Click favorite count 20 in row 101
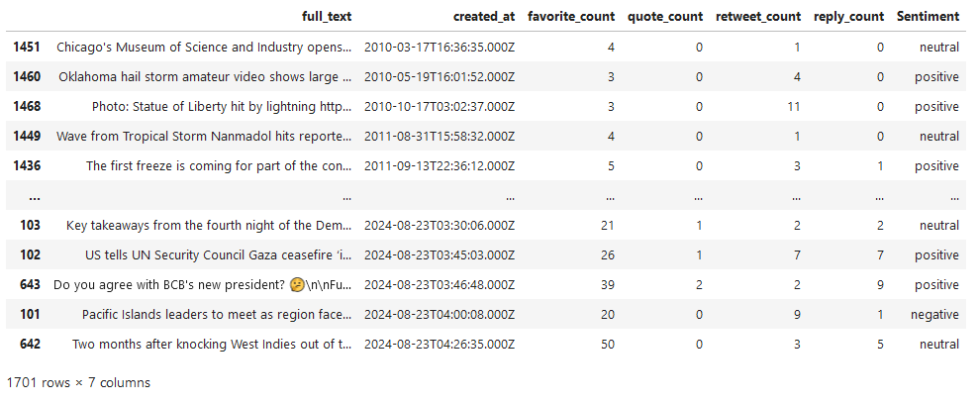This screenshot has height=404, width=980. click(x=608, y=315)
